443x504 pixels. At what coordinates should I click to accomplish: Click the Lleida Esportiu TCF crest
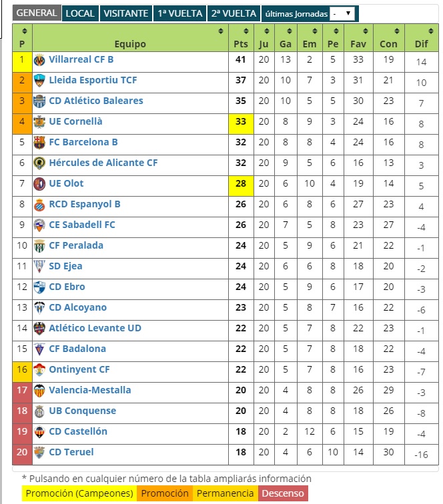(x=39, y=81)
